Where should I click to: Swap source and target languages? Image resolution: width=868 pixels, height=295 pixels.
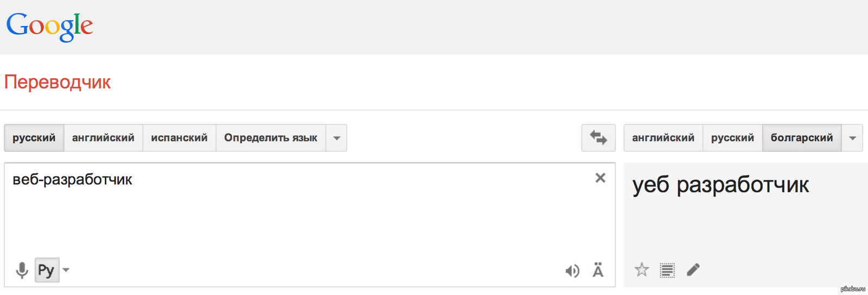(x=598, y=138)
